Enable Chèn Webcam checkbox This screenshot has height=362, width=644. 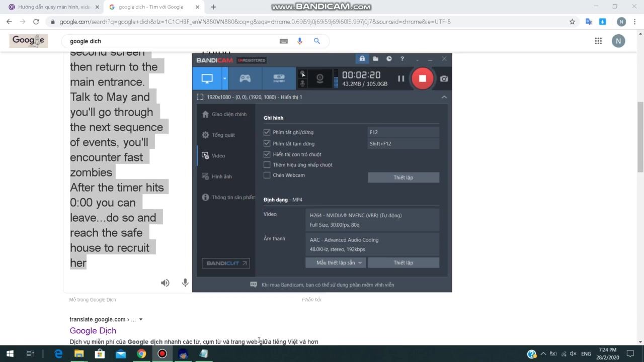click(267, 175)
